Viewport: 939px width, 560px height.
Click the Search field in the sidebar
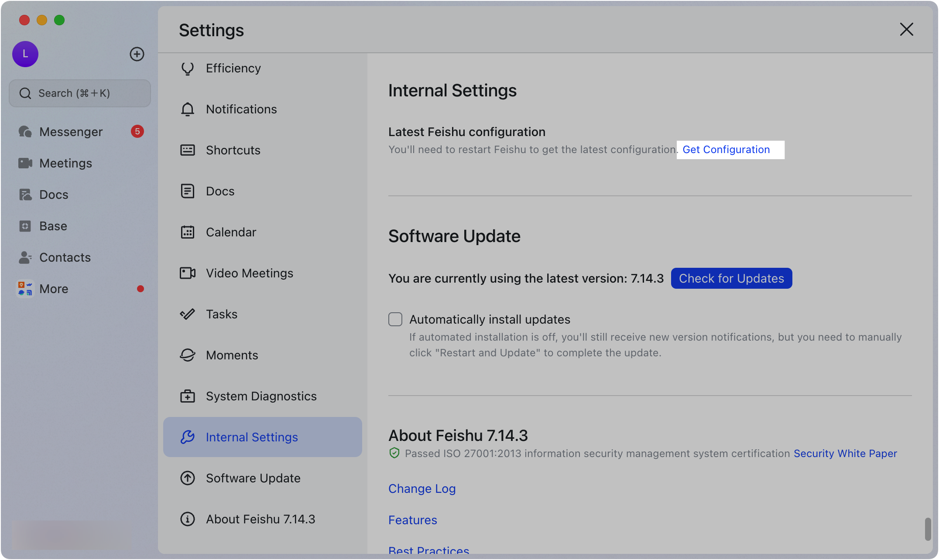coord(80,93)
